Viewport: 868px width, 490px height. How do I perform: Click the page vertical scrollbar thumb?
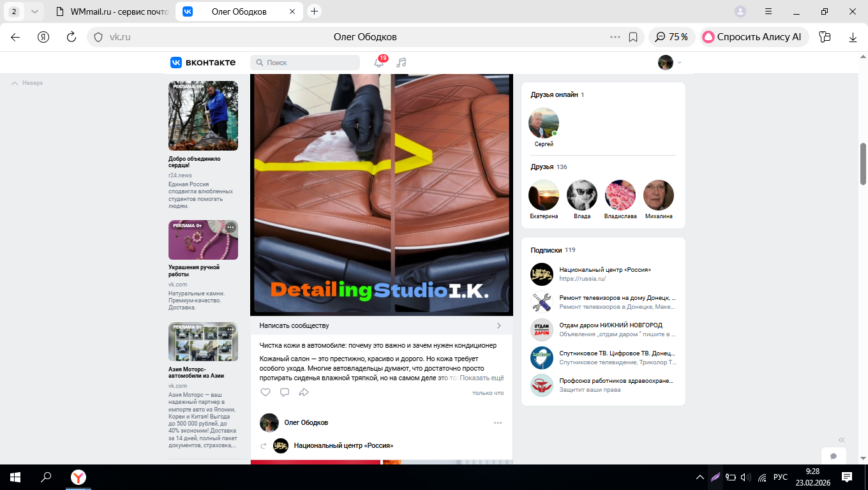coord(864,165)
